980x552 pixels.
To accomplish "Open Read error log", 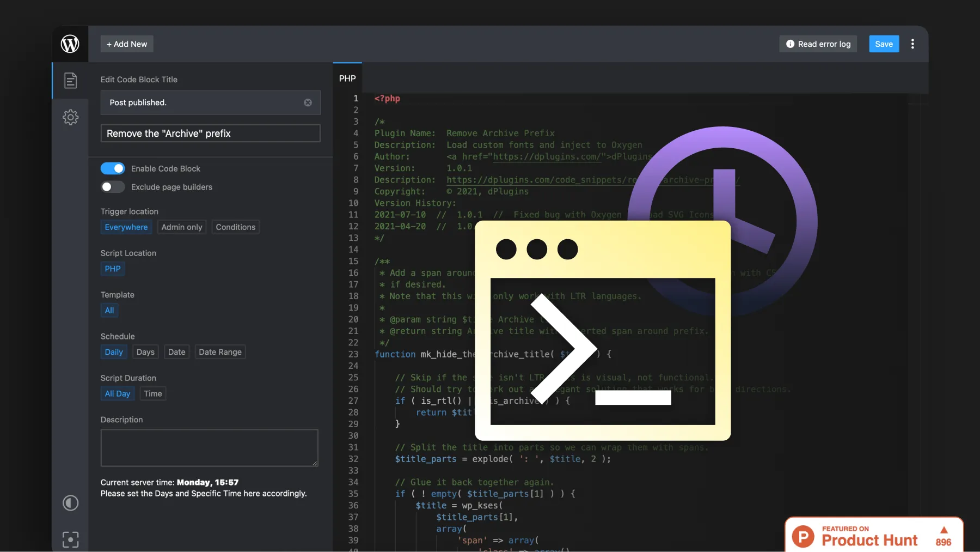I will (818, 44).
